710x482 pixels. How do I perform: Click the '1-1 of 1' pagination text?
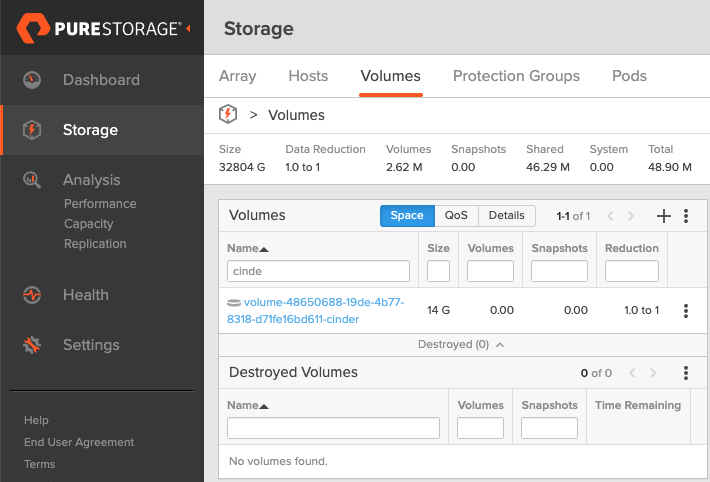point(573,216)
